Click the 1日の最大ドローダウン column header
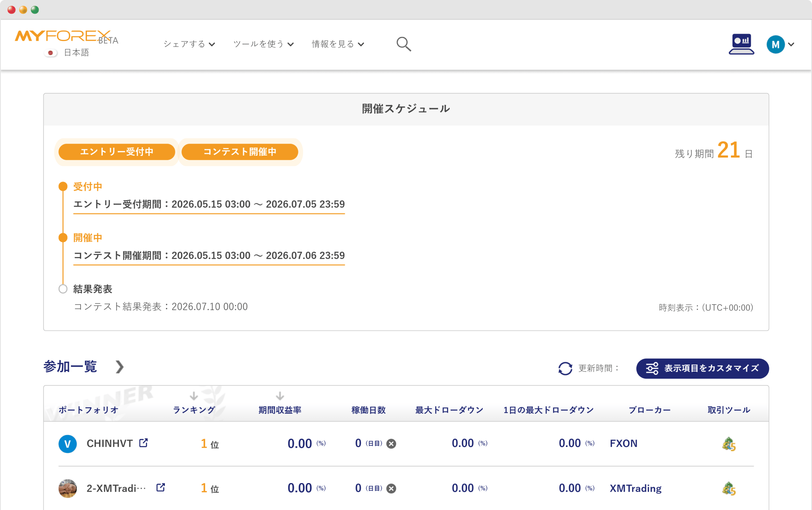Image resolution: width=812 pixels, height=510 pixels. [x=549, y=410]
